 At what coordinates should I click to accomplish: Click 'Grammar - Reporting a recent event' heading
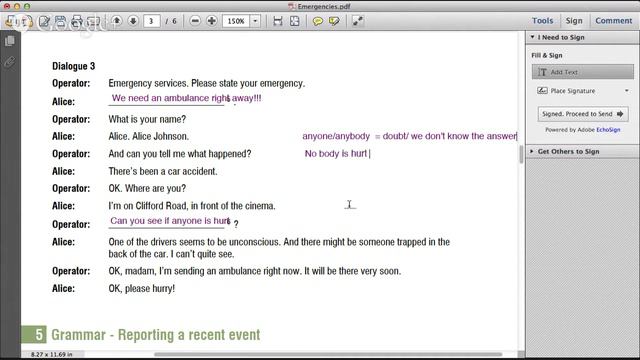pos(156,335)
